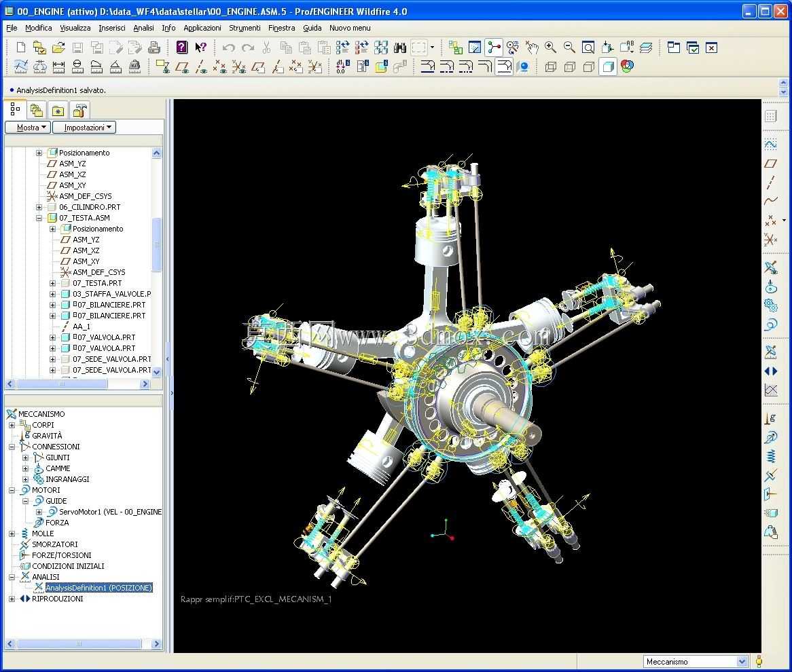The image size is (792, 672).
Task: Open the Meccanismo selection filter combo box
Action: 695,661
